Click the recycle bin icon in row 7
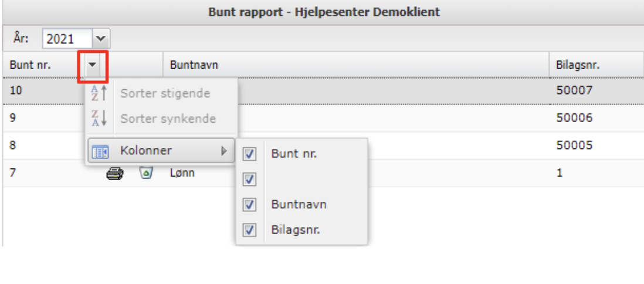The width and height of the screenshot is (644, 284). click(x=145, y=174)
